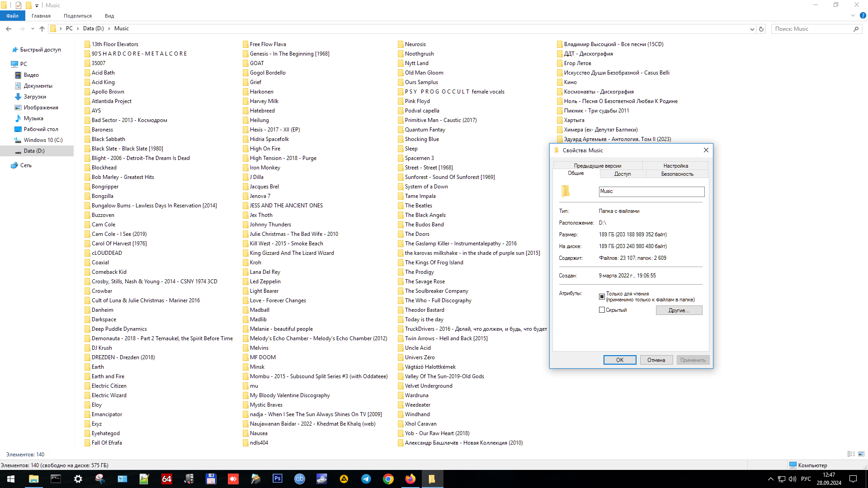Open Command Prompt from taskbar

(x=56, y=479)
